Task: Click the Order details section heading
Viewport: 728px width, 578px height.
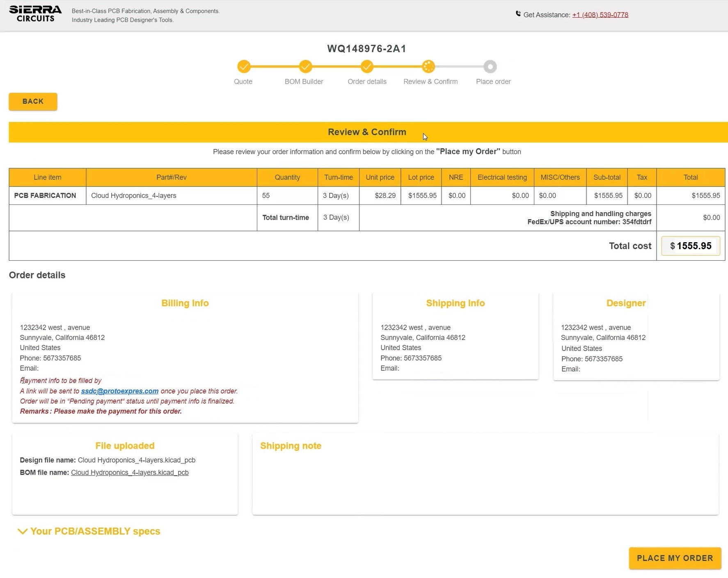Action: coord(37,275)
